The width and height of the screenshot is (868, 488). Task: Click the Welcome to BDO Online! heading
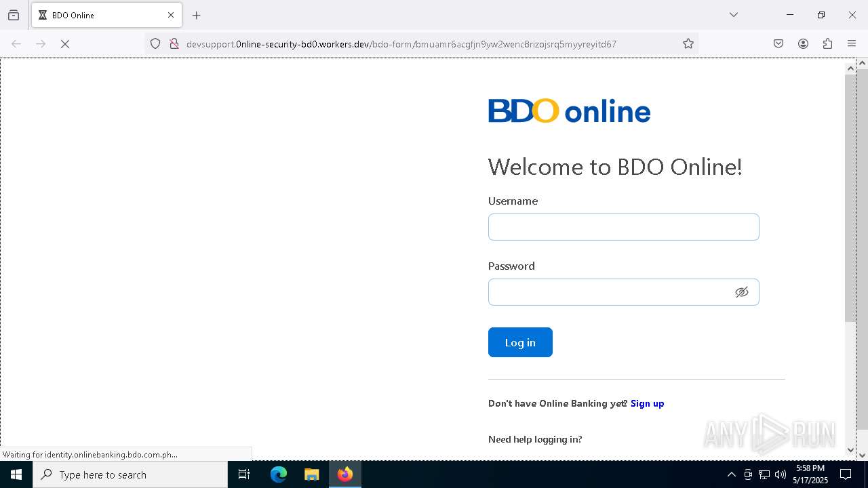pyautogui.click(x=615, y=167)
